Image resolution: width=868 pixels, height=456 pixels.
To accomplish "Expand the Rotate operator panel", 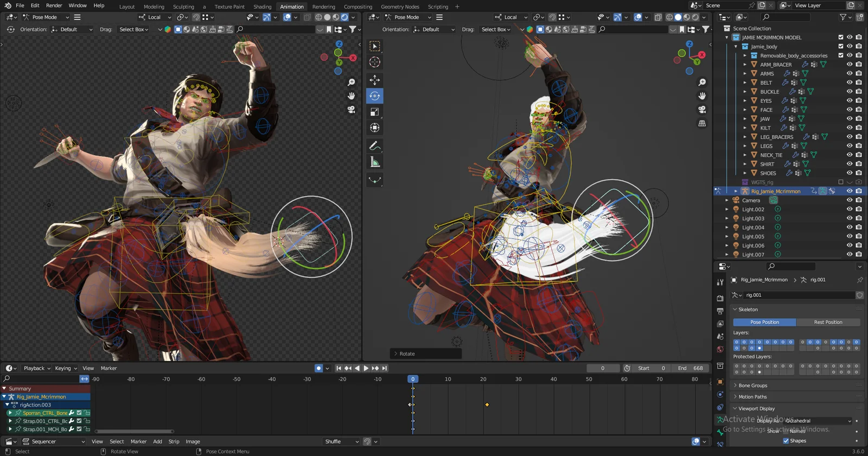I will point(425,354).
